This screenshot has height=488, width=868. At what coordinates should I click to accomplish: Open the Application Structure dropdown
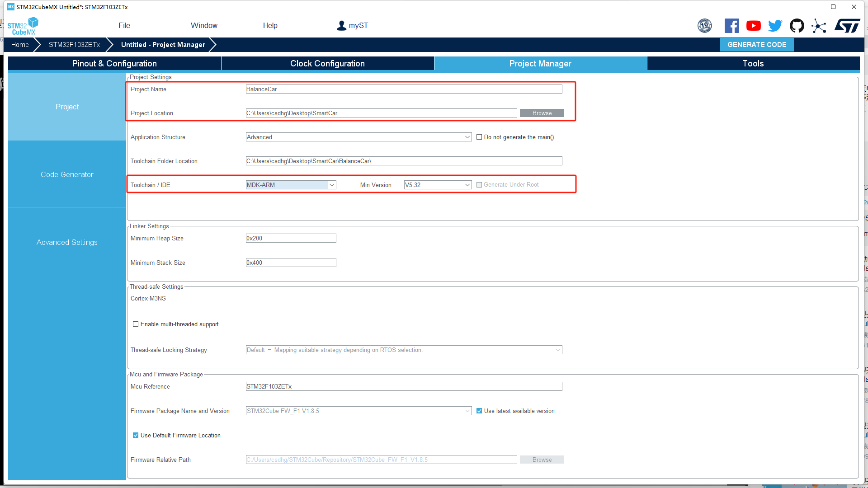[x=359, y=137]
